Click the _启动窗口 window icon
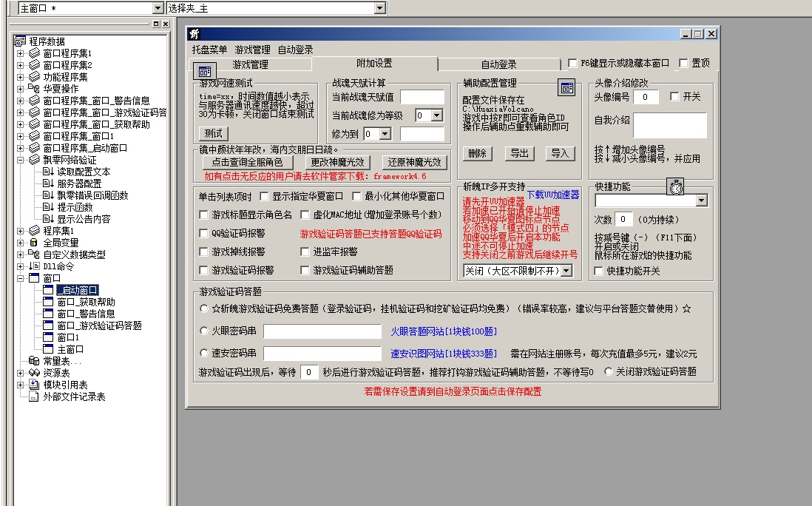The width and height of the screenshot is (812, 506). (x=48, y=290)
